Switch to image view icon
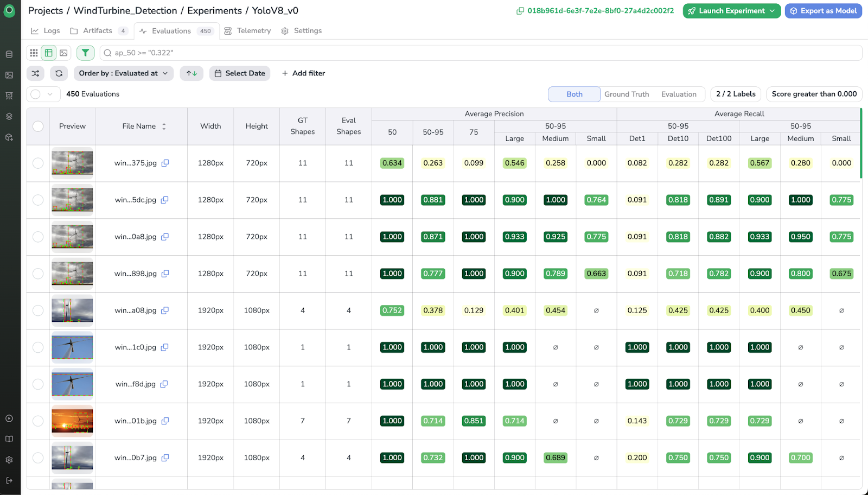Viewport: 868px width, 495px height. coord(63,53)
